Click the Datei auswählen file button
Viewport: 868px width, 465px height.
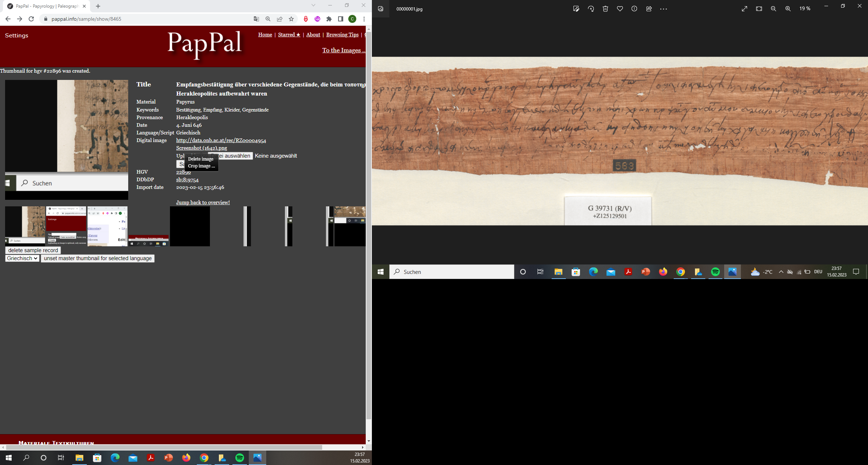tap(230, 156)
